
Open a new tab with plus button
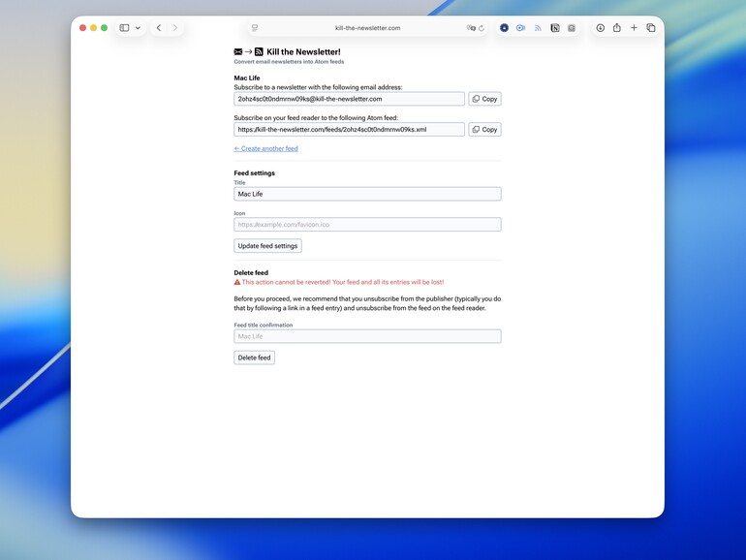point(634,28)
